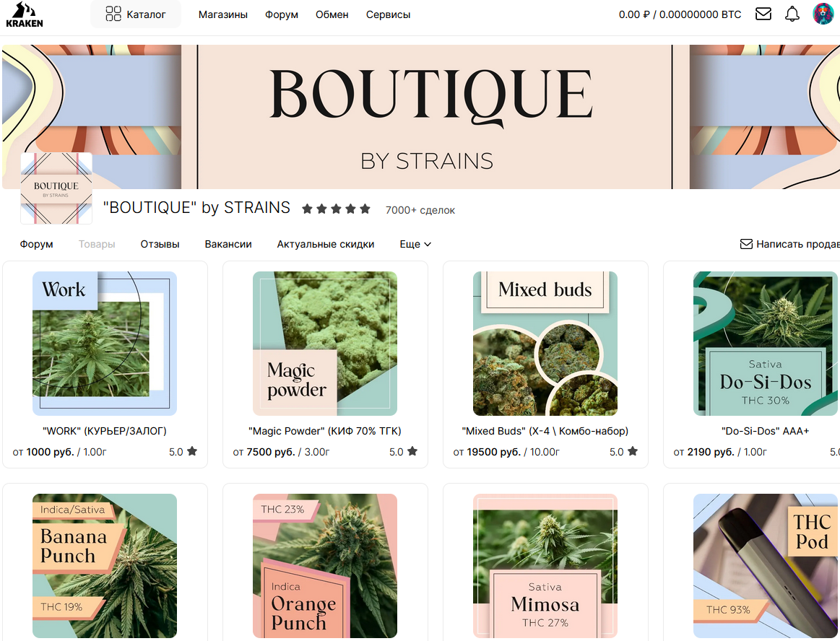Click the Kraken logo in the header
Screen dimensions: 840x641
click(25, 14)
